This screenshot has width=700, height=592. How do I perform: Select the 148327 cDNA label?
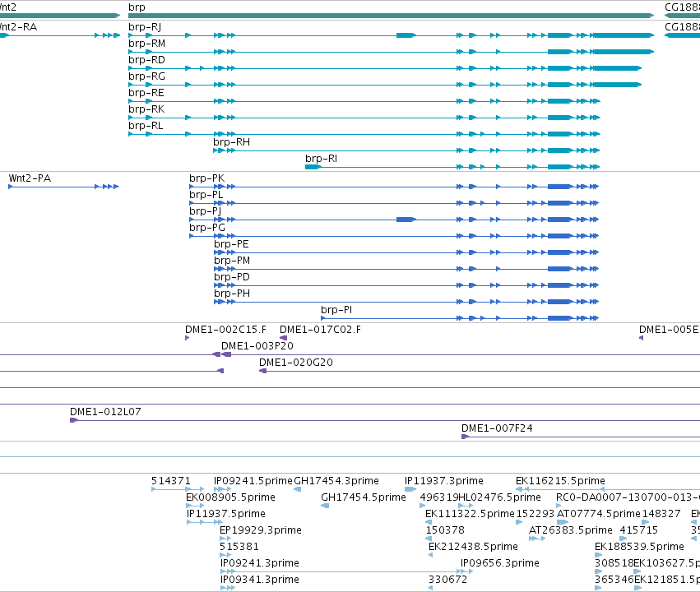(661, 514)
